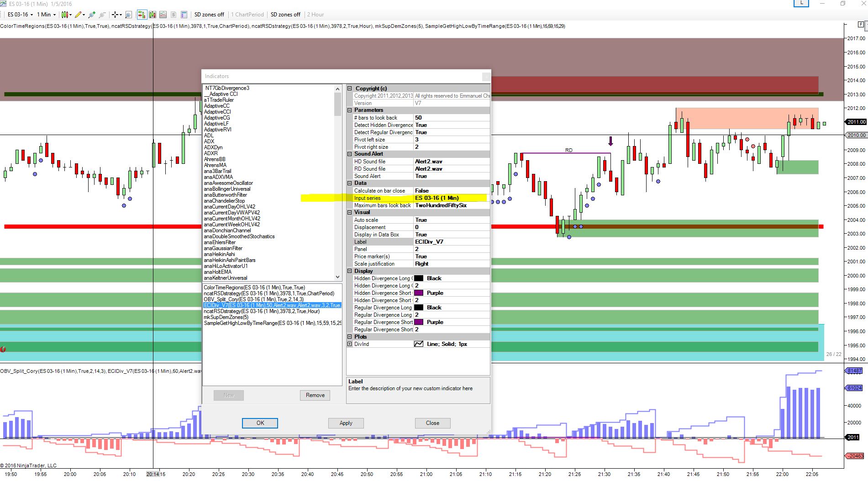
Task: Pick Hidden Divergence Long Black color swatch
Action: pos(418,278)
